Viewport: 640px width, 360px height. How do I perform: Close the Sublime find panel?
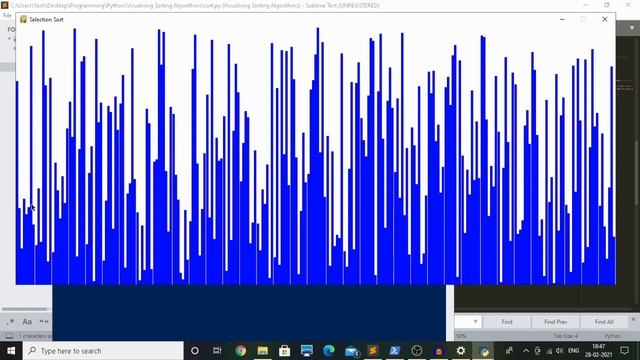click(x=633, y=319)
